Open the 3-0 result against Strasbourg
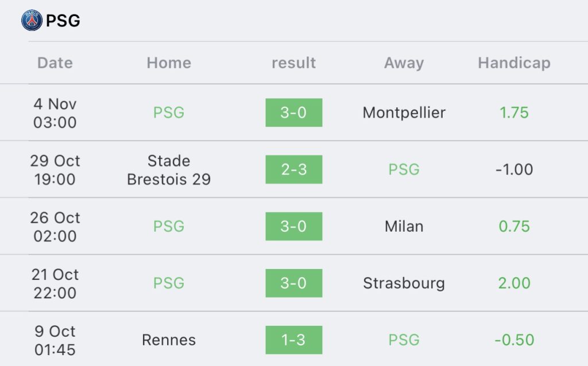The height and width of the screenshot is (366, 588). tap(293, 283)
